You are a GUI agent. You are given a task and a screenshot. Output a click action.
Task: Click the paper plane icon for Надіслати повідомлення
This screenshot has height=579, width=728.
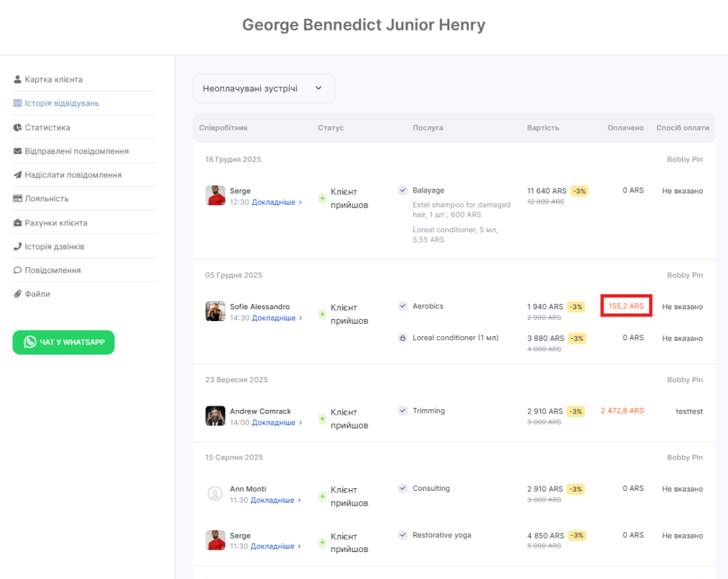tap(18, 175)
